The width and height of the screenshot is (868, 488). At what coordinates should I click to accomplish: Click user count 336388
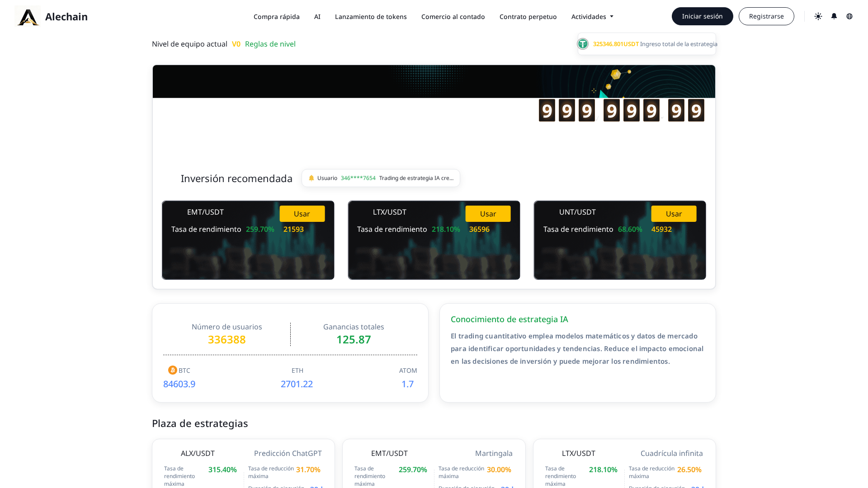click(227, 339)
